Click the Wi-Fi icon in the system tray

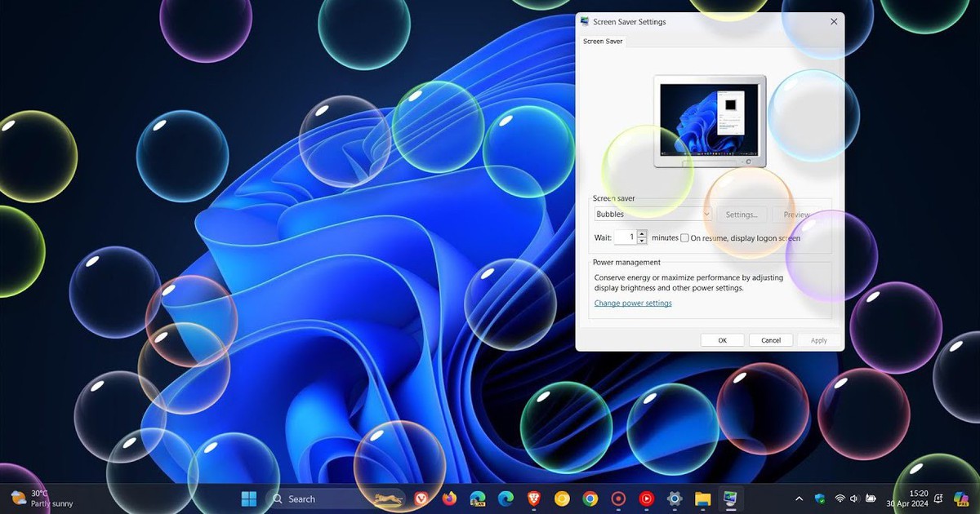point(840,498)
